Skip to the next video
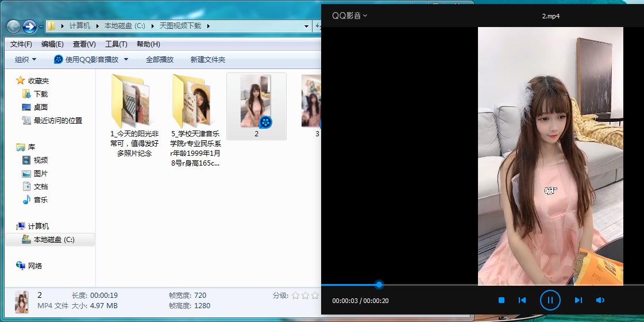 [x=578, y=300]
